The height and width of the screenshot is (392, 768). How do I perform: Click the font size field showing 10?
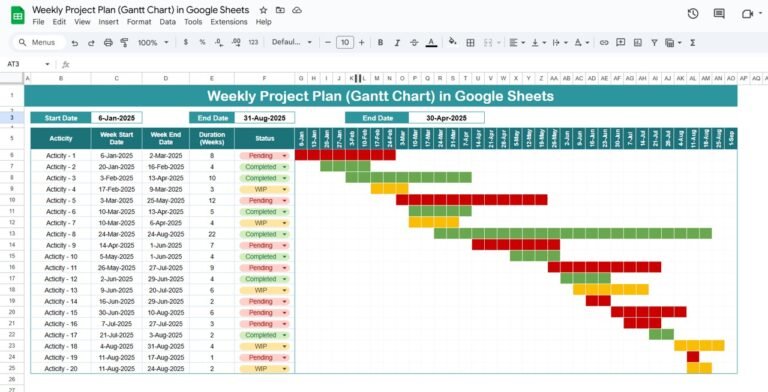[x=345, y=43]
